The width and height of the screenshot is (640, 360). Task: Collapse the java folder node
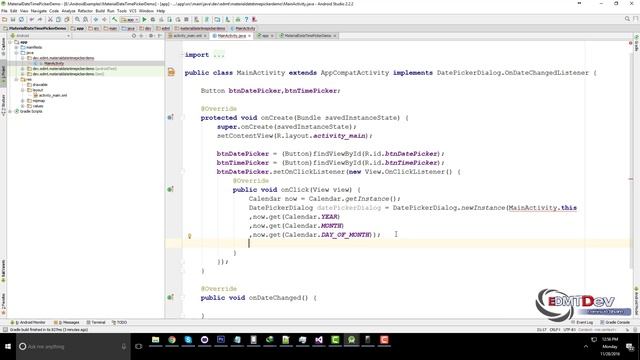[16, 53]
